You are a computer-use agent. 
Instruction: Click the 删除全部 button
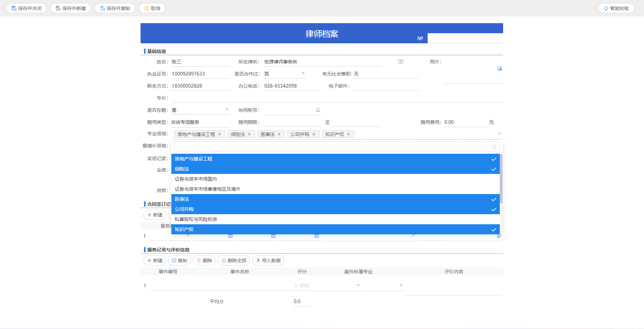(x=234, y=261)
